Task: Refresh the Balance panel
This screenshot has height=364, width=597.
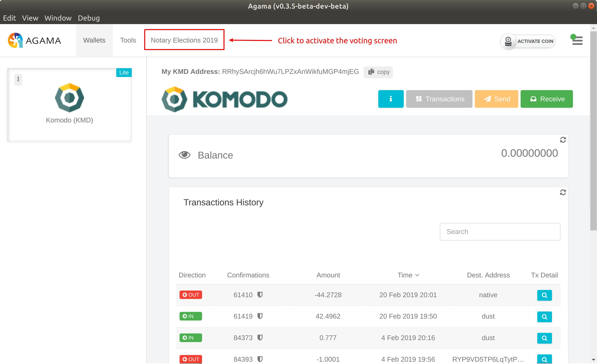Action: click(563, 140)
